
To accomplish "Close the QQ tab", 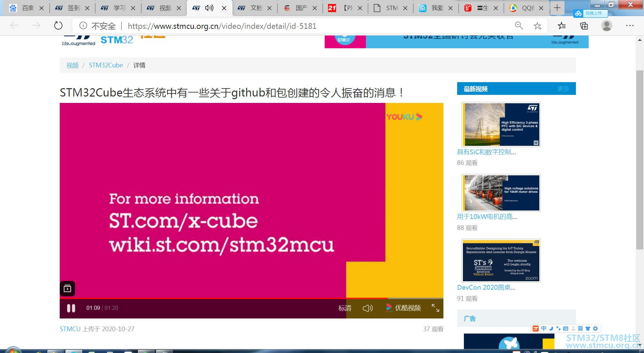I will (x=541, y=8).
